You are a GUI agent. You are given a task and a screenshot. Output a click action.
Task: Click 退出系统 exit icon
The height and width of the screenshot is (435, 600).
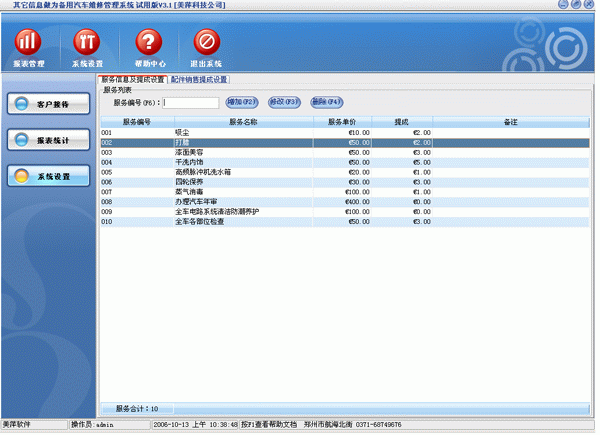coord(207,43)
